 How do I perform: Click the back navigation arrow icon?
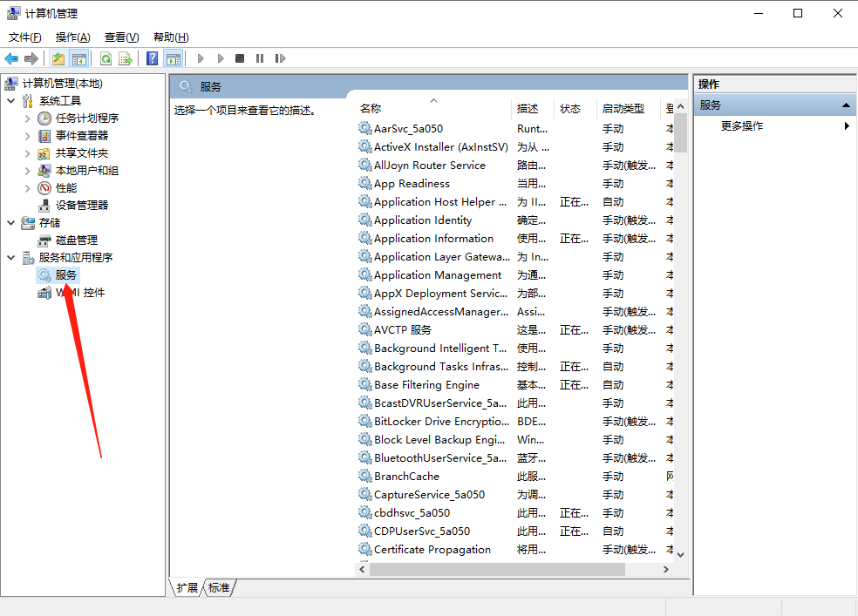[11, 58]
